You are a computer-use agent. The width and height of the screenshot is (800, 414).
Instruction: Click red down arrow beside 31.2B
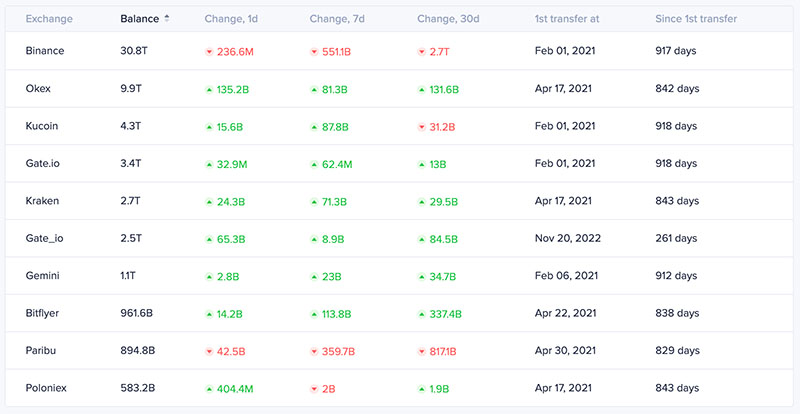click(421, 127)
